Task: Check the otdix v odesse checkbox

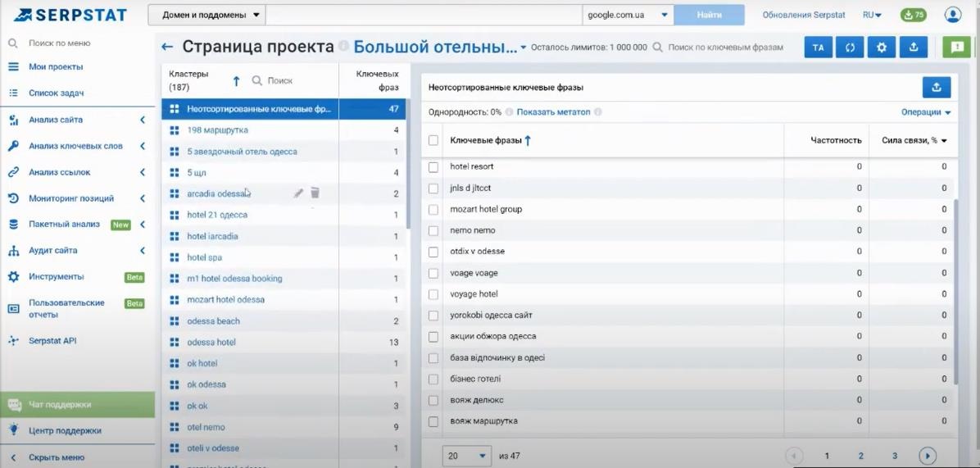Action: coord(433,252)
